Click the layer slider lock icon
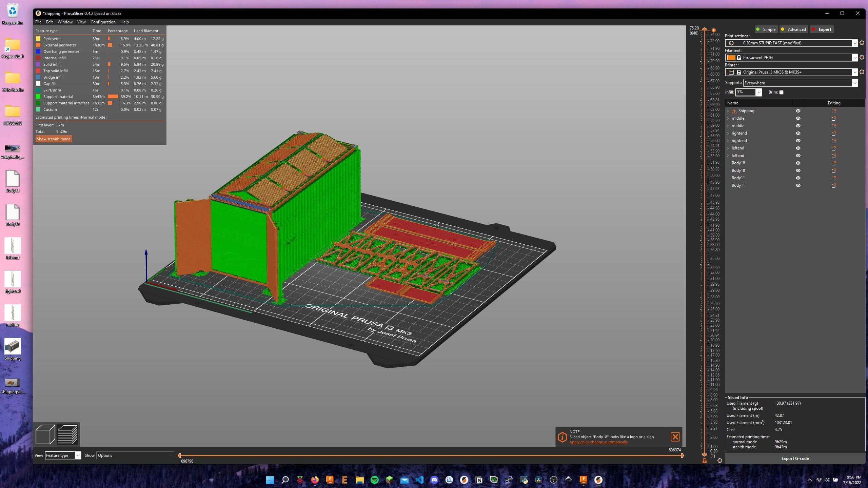868x488 pixels. [704, 461]
